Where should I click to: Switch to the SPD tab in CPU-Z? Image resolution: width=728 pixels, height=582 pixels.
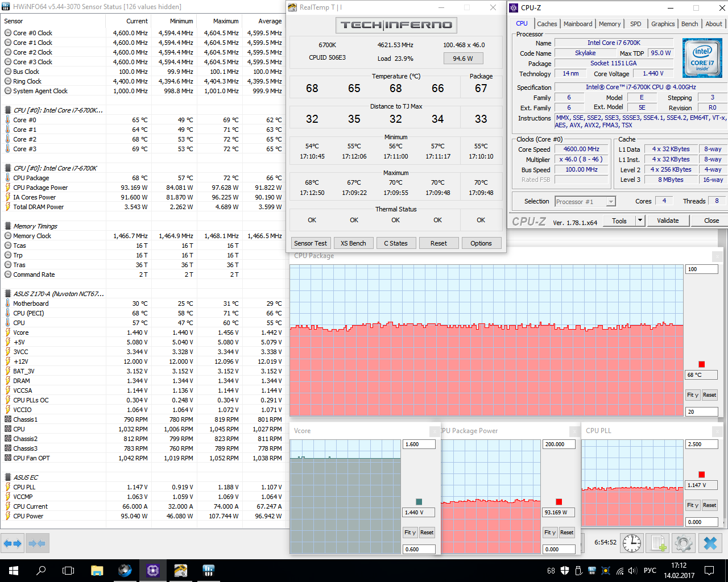point(636,24)
